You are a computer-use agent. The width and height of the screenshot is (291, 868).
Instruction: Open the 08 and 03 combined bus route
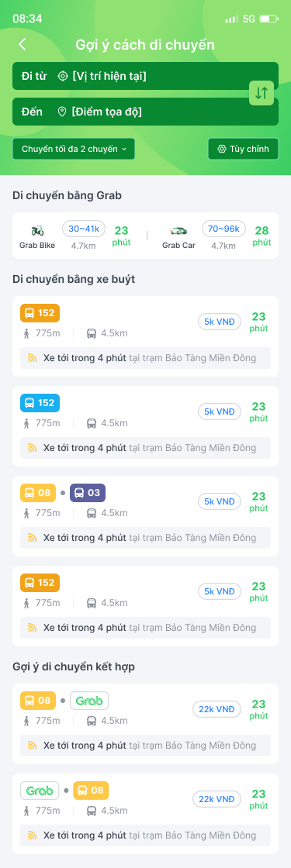click(x=145, y=516)
